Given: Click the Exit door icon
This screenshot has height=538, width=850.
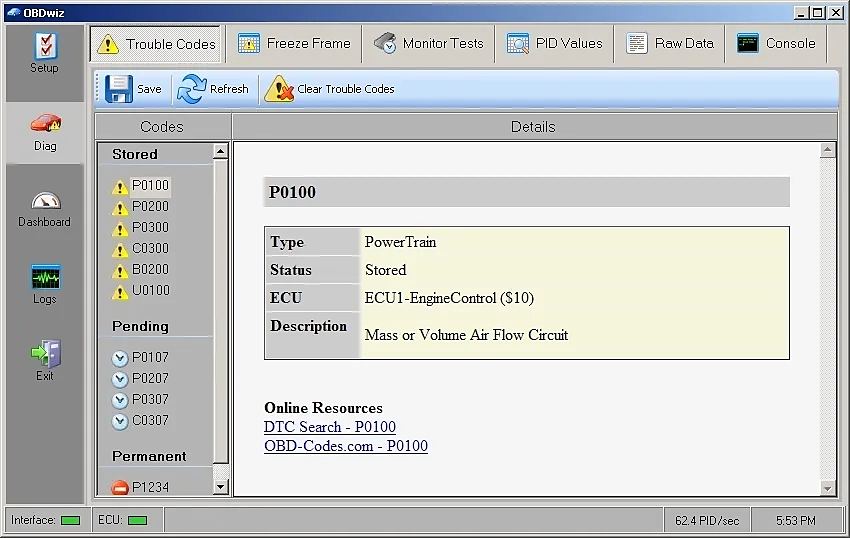Looking at the screenshot, I should (x=46, y=354).
